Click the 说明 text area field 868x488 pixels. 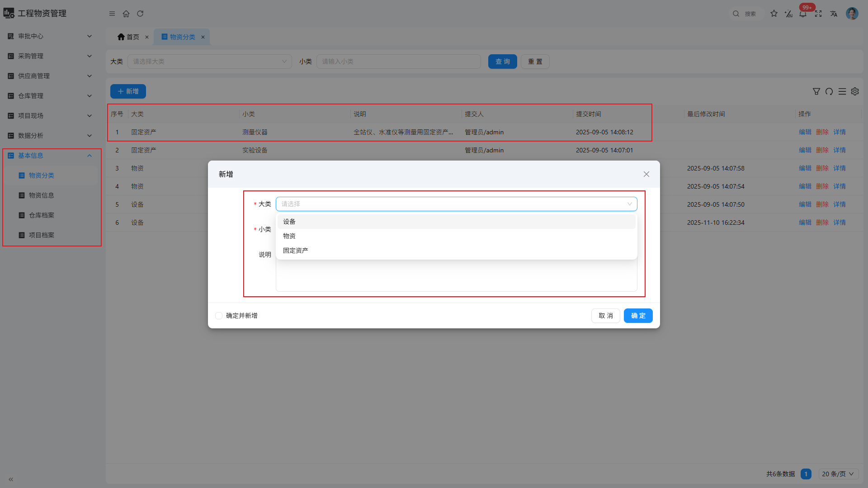tap(456, 276)
